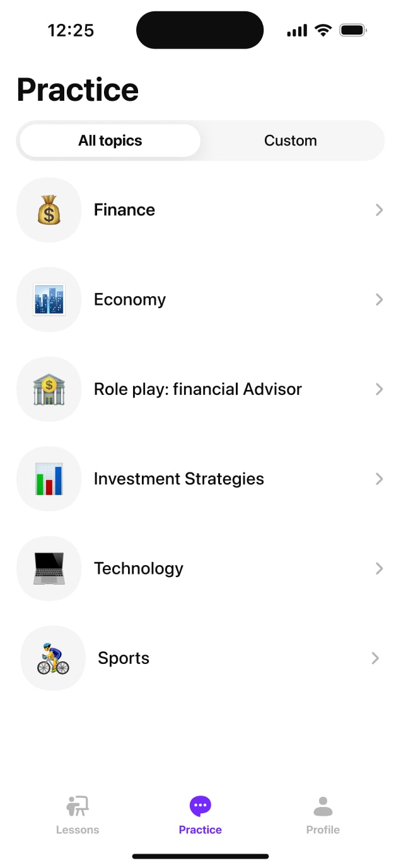This screenshot has width=401, height=868.
Task: Expand the Sports topic chevron
Action: point(376,658)
